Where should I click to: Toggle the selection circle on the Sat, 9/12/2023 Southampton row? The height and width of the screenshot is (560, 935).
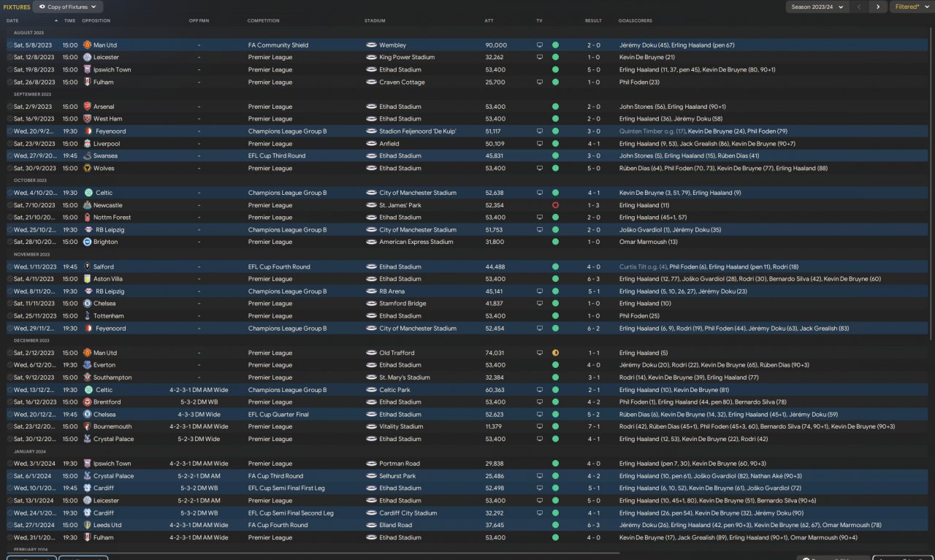click(9, 377)
